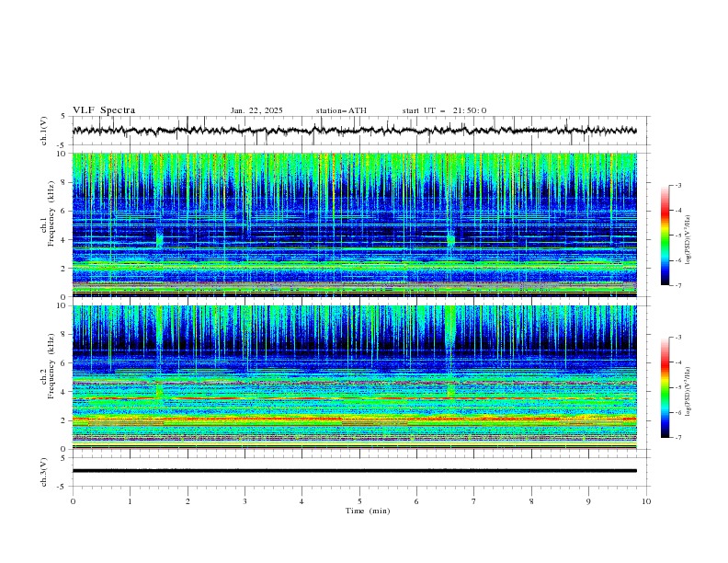This screenshot has height=563, width=728.
Task: Click the "6" kHz tick on ch.1 frequency axis
Action: tap(63, 211)
